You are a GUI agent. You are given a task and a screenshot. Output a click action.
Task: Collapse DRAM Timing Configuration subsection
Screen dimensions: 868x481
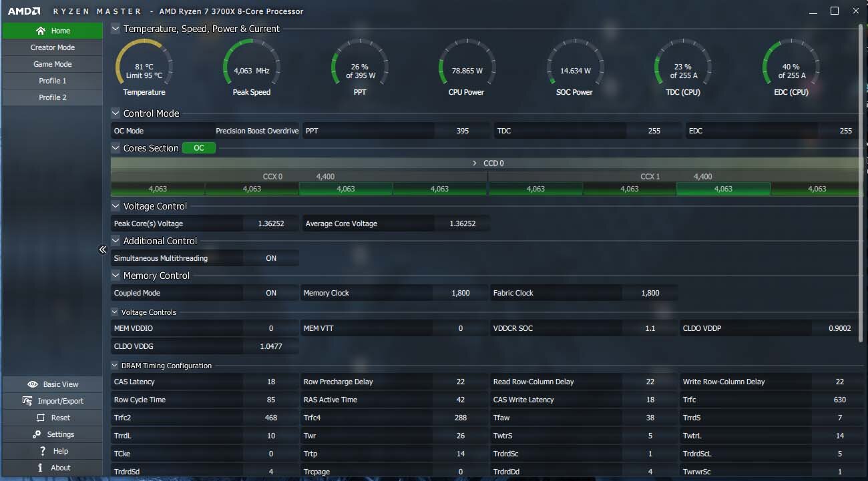tap(115, 366)
